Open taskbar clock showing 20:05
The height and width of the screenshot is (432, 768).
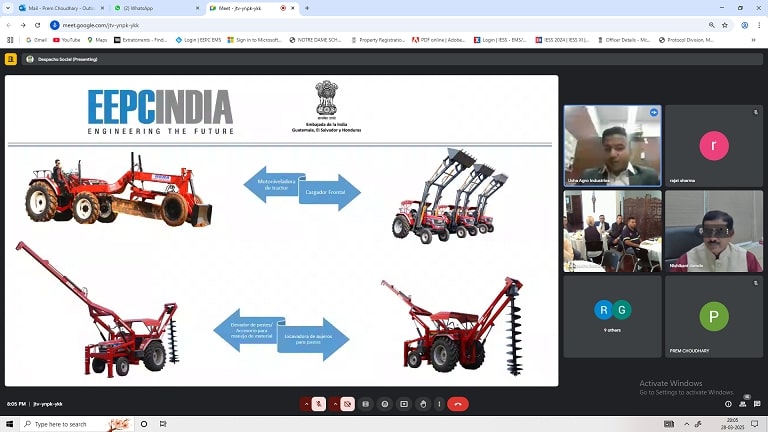click(732, 424)
